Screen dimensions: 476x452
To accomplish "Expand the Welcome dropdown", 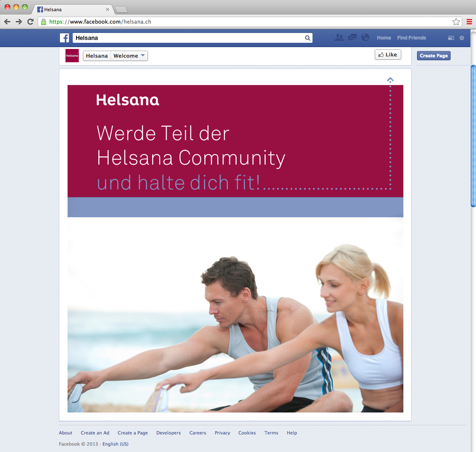I will pos(129,56).
